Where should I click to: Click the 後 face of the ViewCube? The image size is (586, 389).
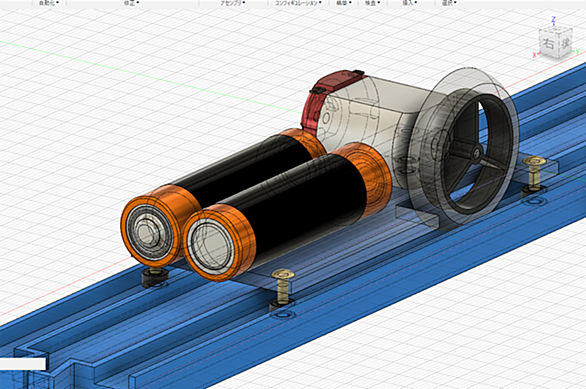(x=565, y=43)
